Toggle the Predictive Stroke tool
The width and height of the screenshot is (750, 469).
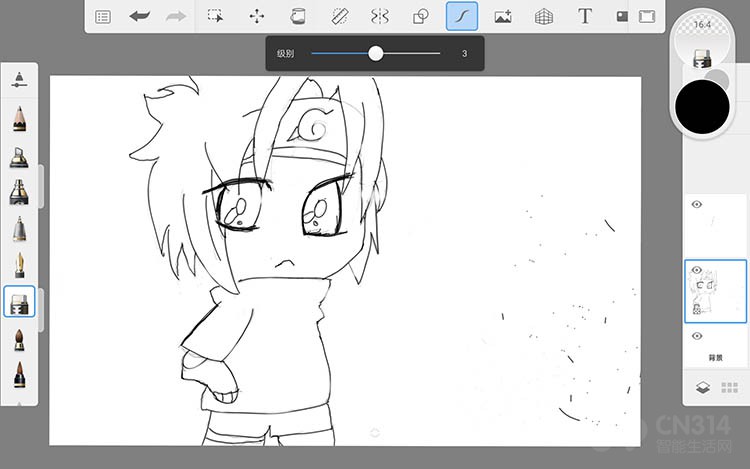pos(462,16)
